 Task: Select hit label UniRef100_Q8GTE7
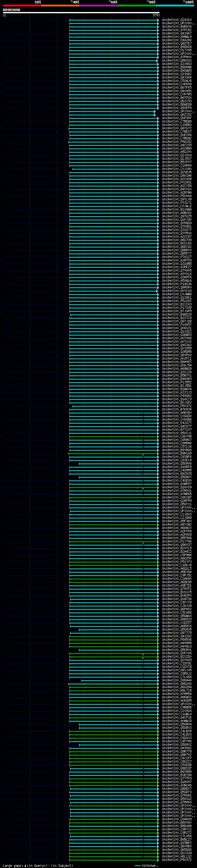pos(176,43)
